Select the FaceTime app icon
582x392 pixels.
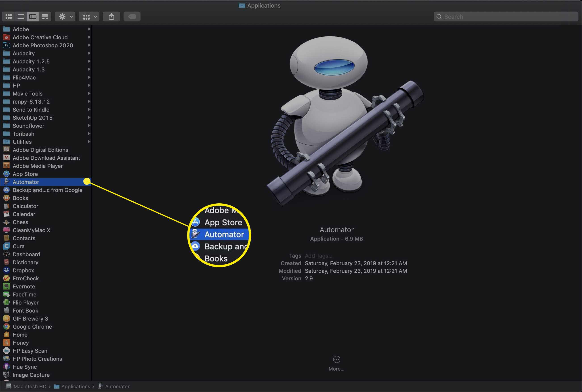pos(6,294)
